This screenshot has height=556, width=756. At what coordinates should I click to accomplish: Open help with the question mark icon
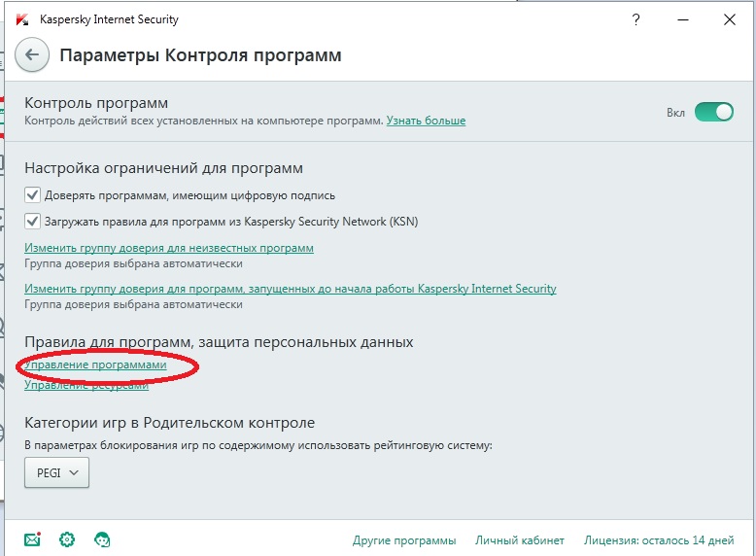pos(636,19)
